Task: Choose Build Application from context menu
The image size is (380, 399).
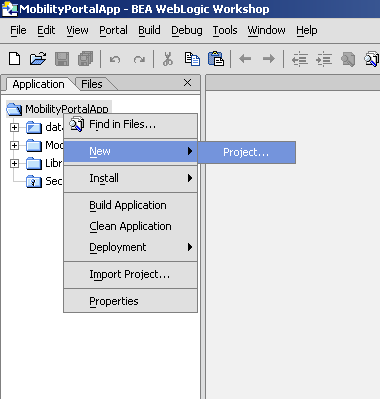Action: click(131, 205)
